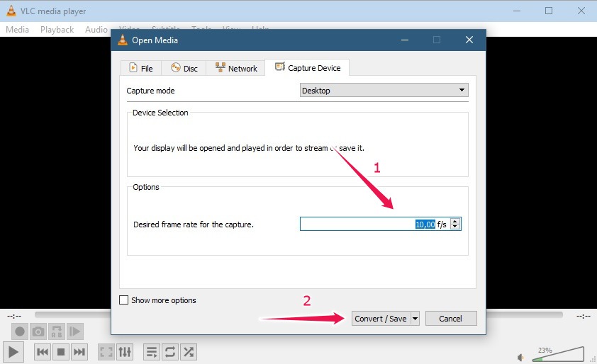
Task: Click the Convert / Save button
Action: [381, 319]
